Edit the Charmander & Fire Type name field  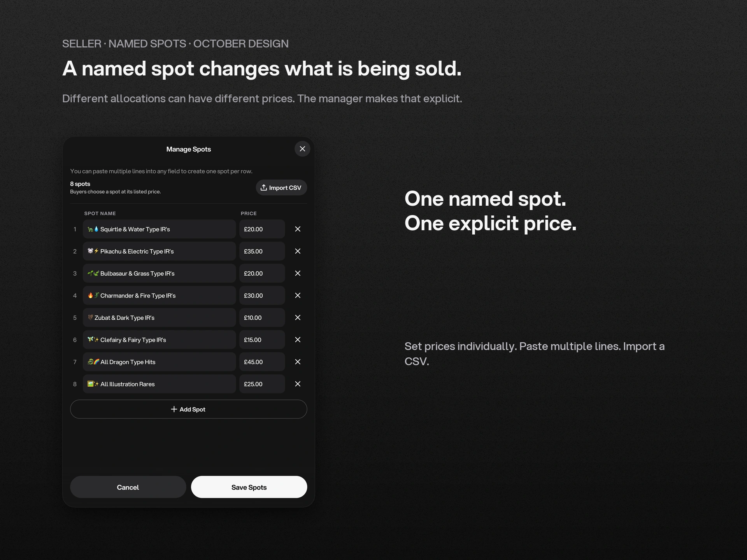click(x=160, y=296)
